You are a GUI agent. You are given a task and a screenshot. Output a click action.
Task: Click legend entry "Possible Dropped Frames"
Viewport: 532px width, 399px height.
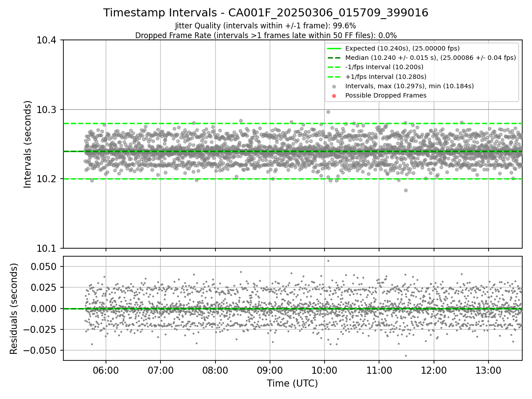(x=386, y=95)
